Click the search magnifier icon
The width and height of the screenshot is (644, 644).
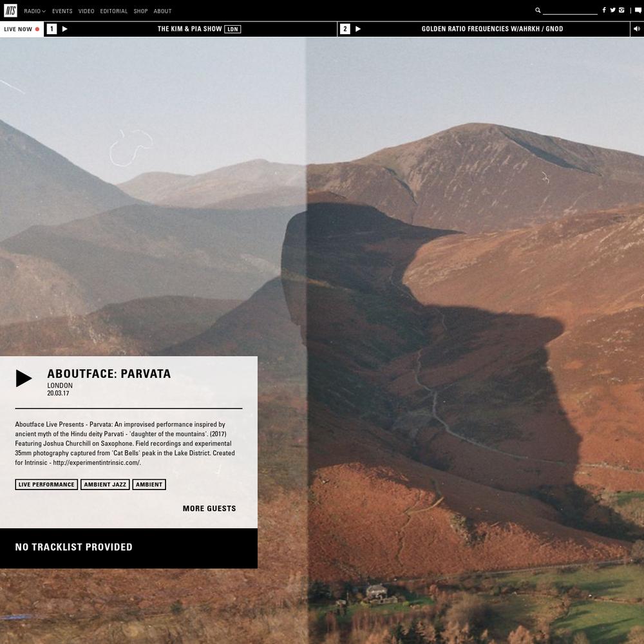[x=538, y=10]
